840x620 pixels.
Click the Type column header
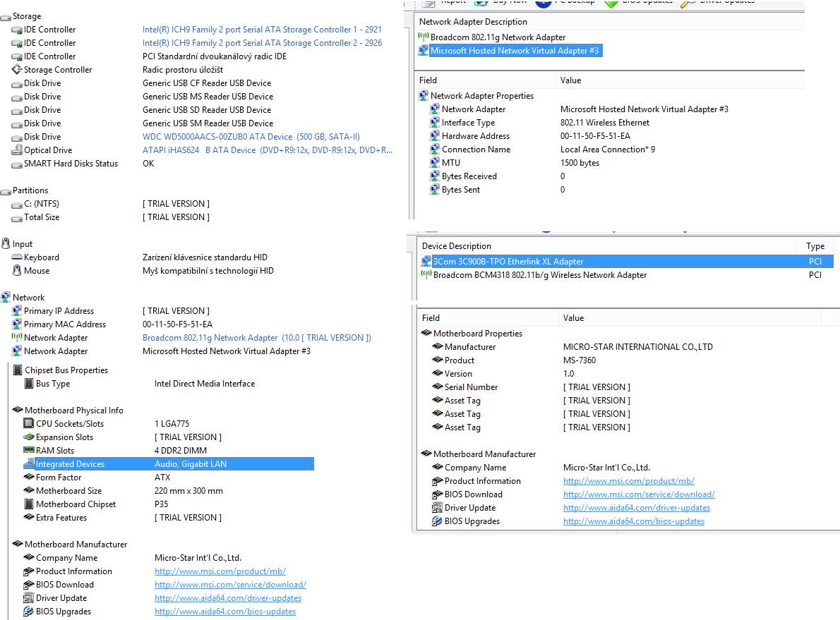[x=815, y=245]
